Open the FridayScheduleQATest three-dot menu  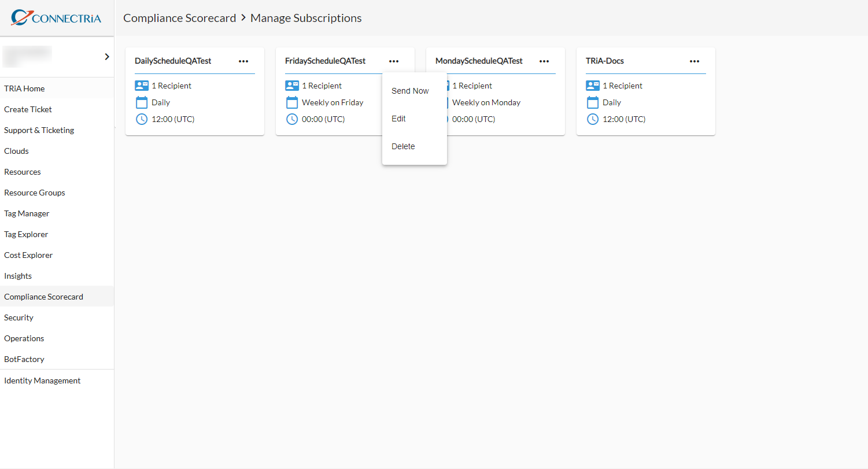point(394,61)
